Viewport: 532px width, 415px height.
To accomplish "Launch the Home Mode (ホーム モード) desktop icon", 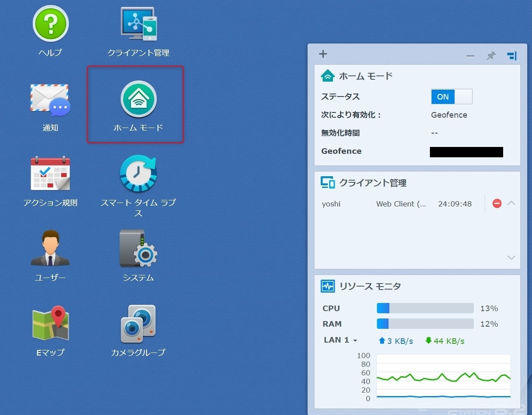I will [138, 100].
